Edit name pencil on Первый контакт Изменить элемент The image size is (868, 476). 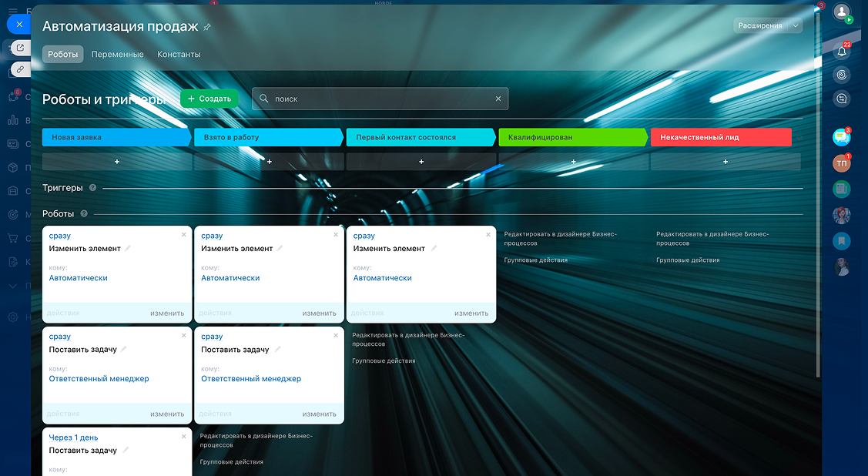[x=434, y=249]
